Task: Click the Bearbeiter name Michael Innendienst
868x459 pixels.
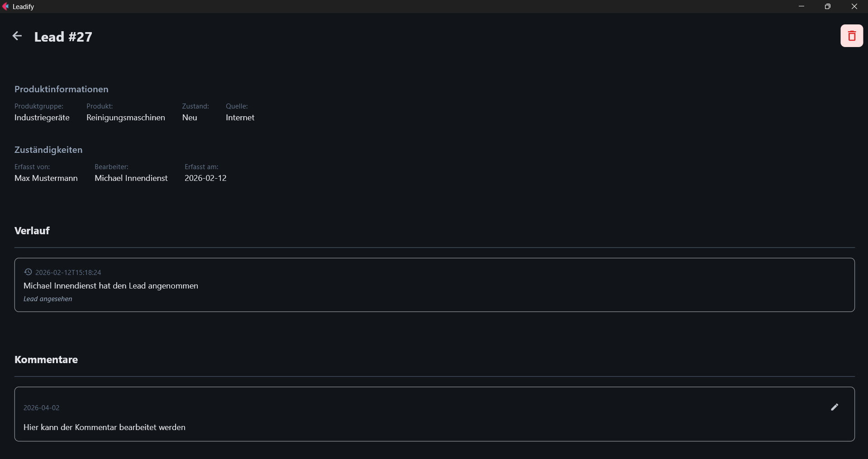Action: tap(131, 178)
